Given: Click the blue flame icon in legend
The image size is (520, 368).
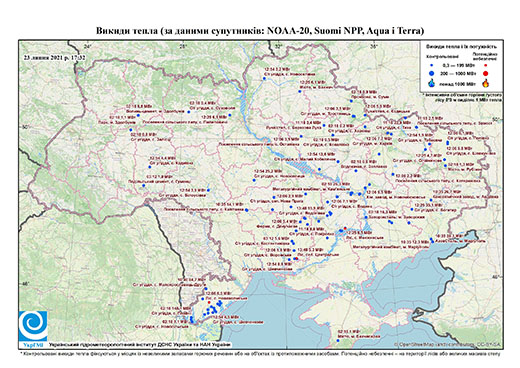Looking at the screenshot, I should pos(432,83).
